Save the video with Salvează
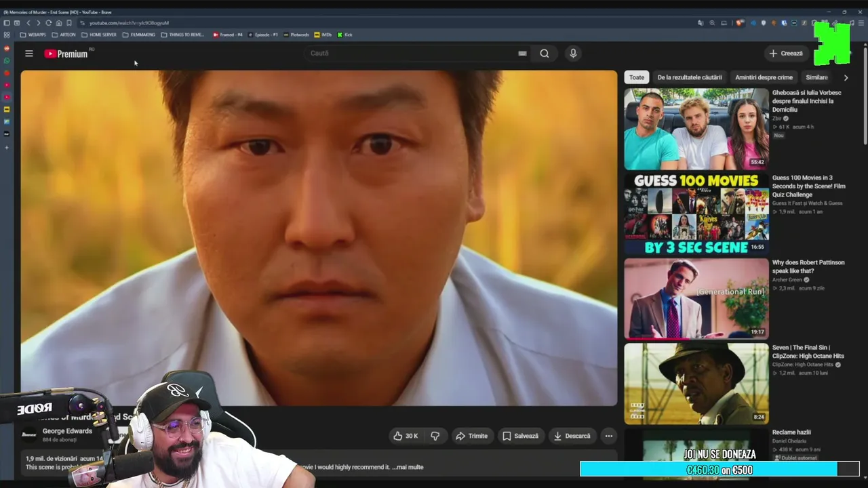This screenshot has height=488, width=868. pos(520,436)
